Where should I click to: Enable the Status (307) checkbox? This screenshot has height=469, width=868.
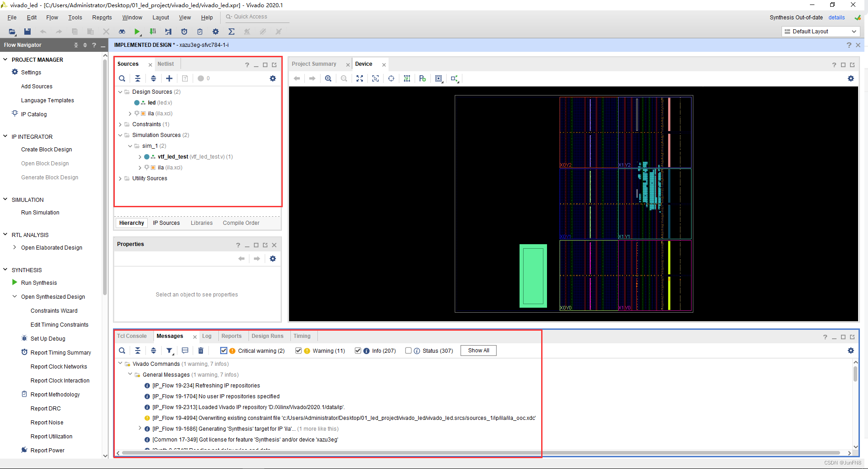(x=408, y=351)
